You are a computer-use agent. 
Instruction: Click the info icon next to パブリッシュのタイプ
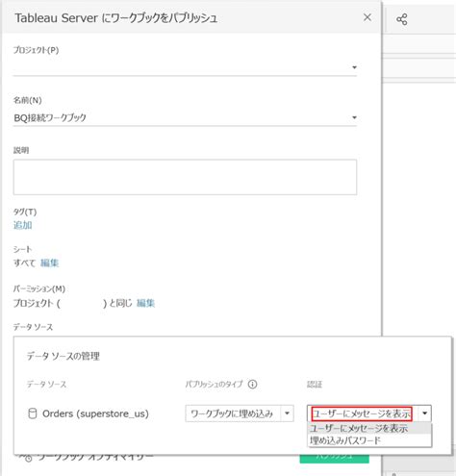pyautogui.click(x=252, y=384)
